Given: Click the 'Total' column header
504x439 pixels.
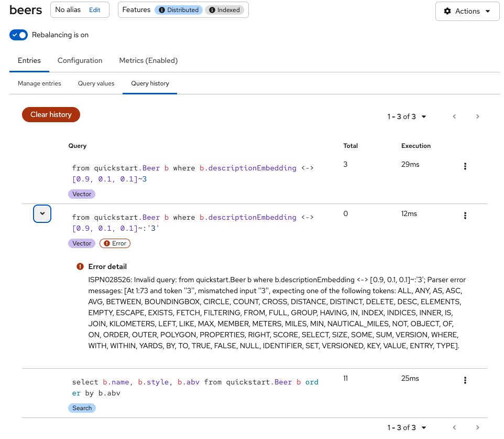Looking at the screenshot, I should tap(350, 146).
